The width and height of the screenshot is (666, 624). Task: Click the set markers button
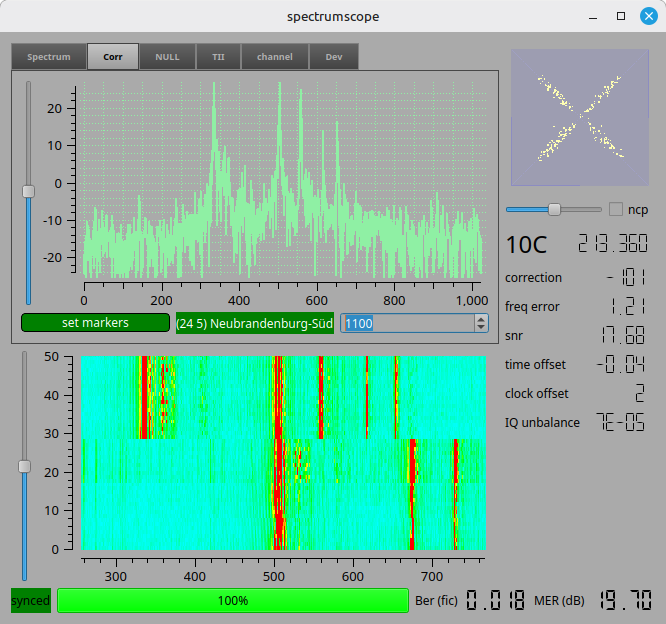click(95, 323)
